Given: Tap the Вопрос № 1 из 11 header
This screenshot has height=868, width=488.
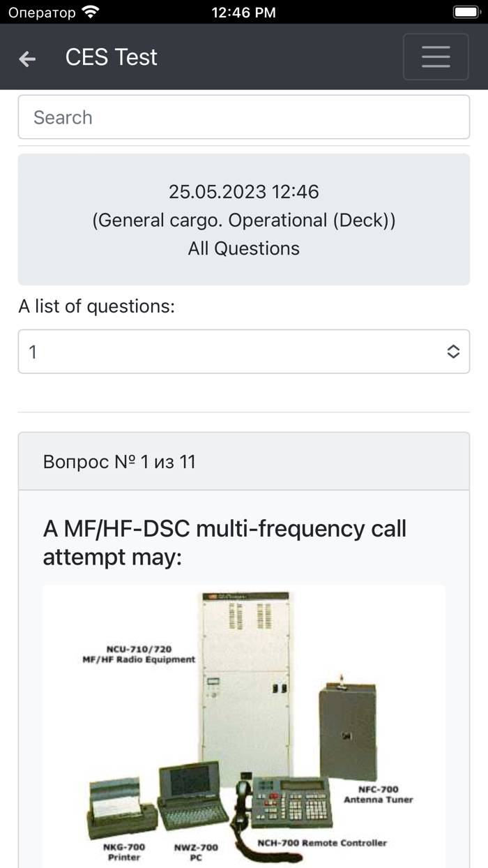Looking at the screenshot, I should 119,461.
